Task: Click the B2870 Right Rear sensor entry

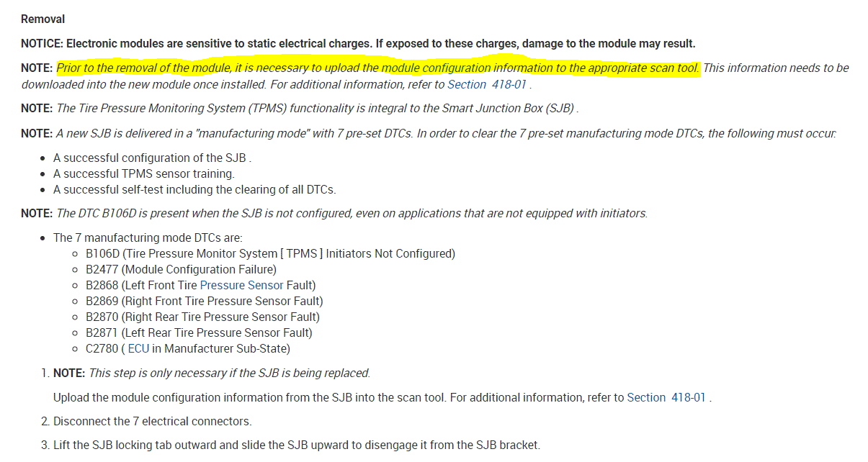Action: click(x=202, y=317)
